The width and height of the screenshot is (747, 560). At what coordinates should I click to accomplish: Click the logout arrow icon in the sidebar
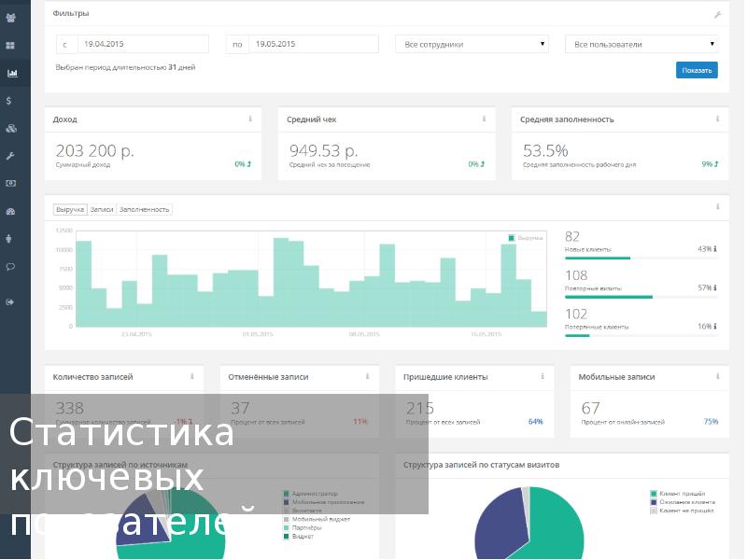click(x=10, y=301)
